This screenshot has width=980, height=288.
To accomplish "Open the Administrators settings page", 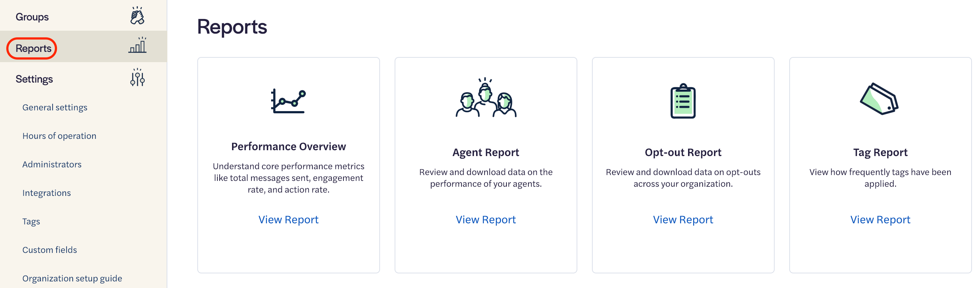I will [x=52, y=164].
